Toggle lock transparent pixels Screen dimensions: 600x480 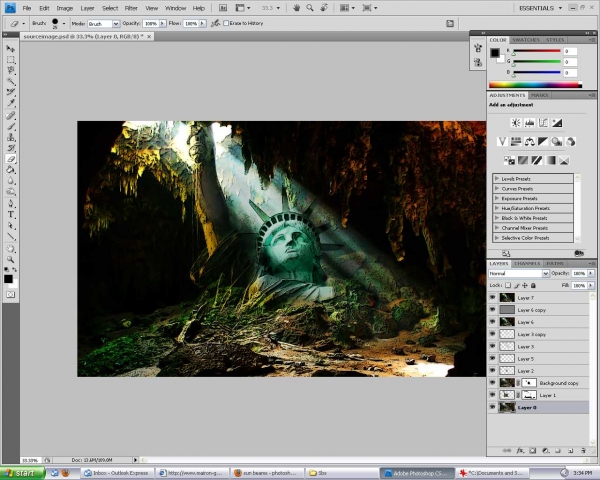508,286
